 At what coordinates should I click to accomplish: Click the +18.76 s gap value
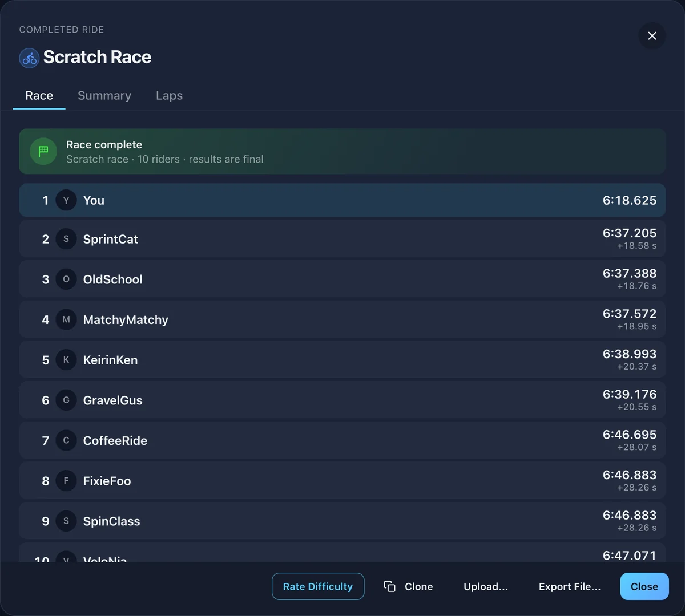pyautogui.click(x=637, y=286)
